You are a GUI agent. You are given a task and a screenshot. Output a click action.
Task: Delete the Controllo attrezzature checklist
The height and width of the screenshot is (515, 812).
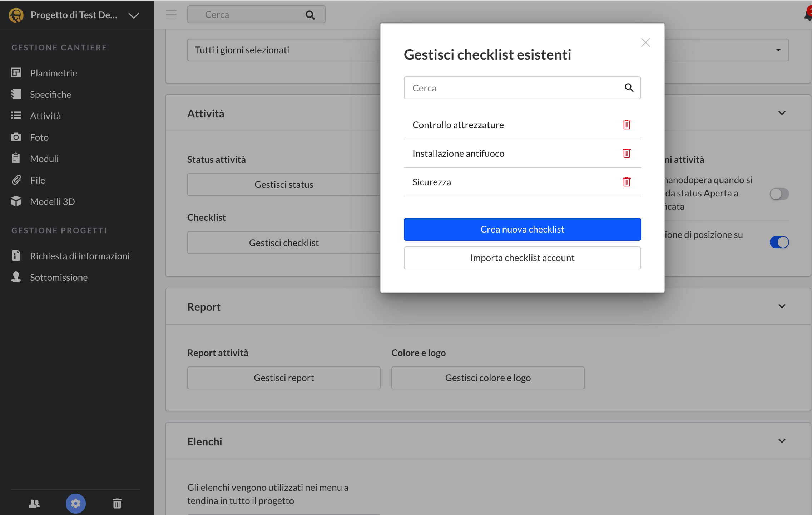point(627,125)
